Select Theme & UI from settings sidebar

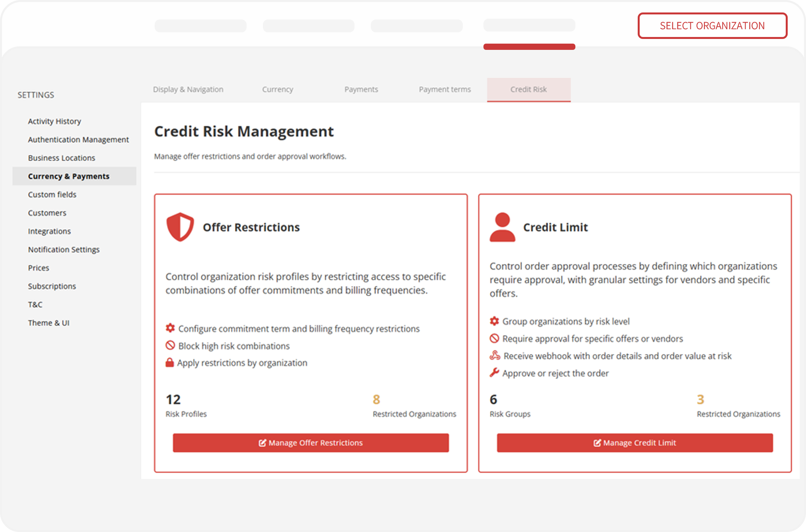click(49, 322)
